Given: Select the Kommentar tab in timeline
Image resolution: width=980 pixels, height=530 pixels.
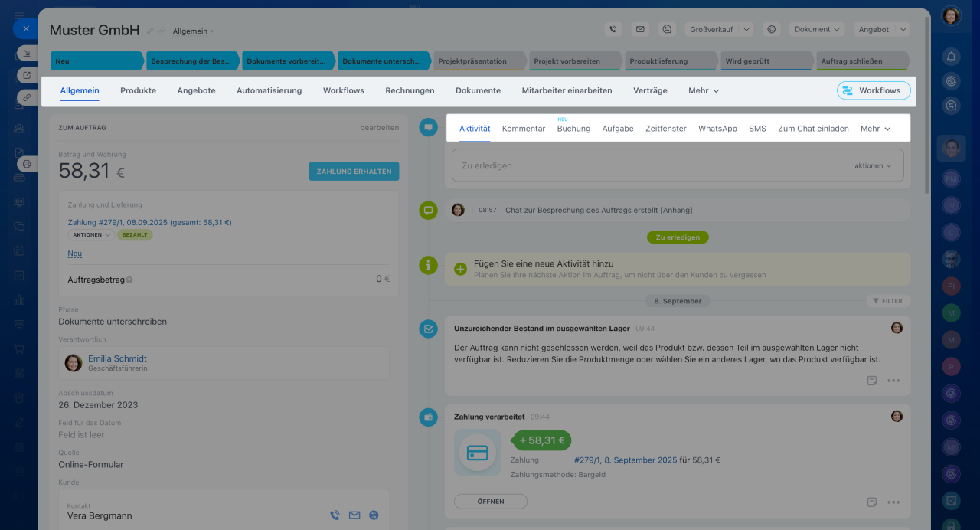Looking at the screenshot, I should point(524,129).
